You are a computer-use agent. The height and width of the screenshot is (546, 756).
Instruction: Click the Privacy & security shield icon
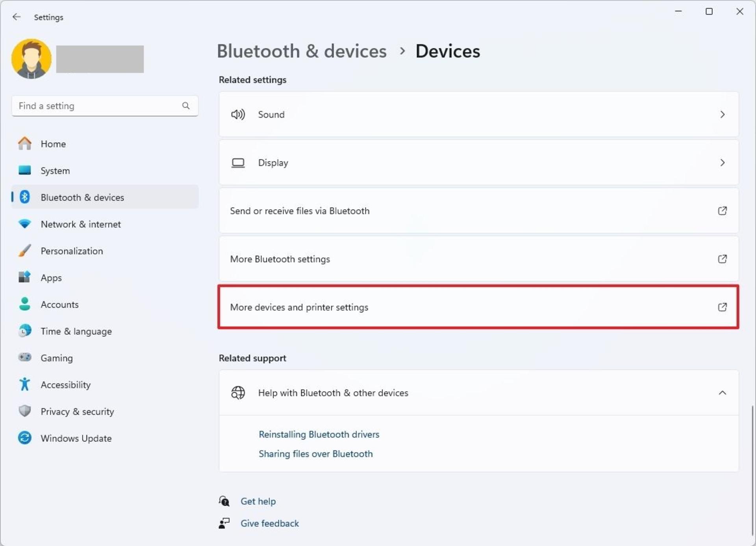click(x=24, y=411)
